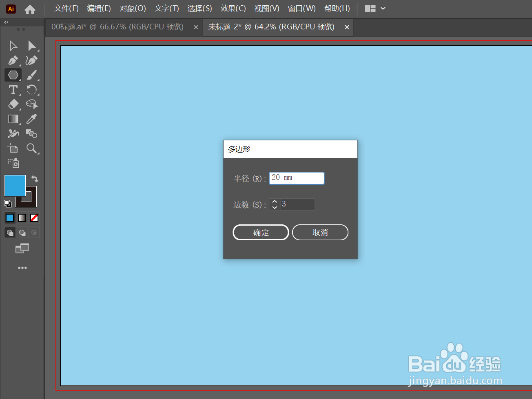Click the 半径 radius input field
This screenshot has height=399, width=532.
pos(297,178)
